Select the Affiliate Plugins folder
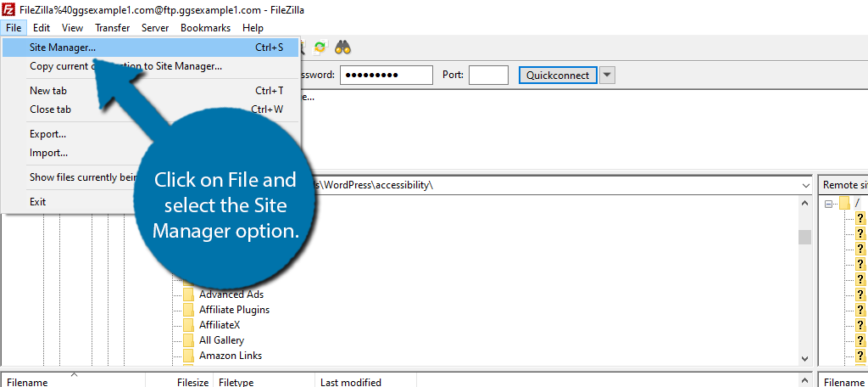Viewport: 868px width, 387px height. (233, 310)
